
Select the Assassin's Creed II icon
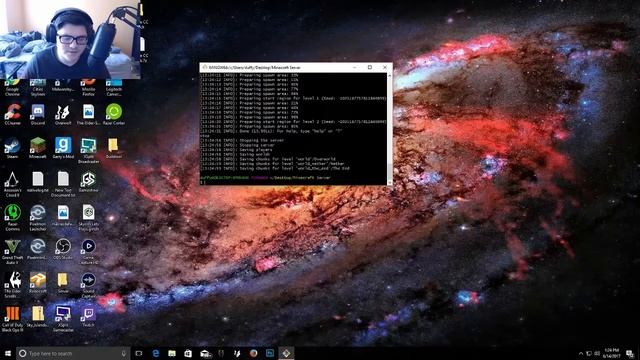(12, 184)
